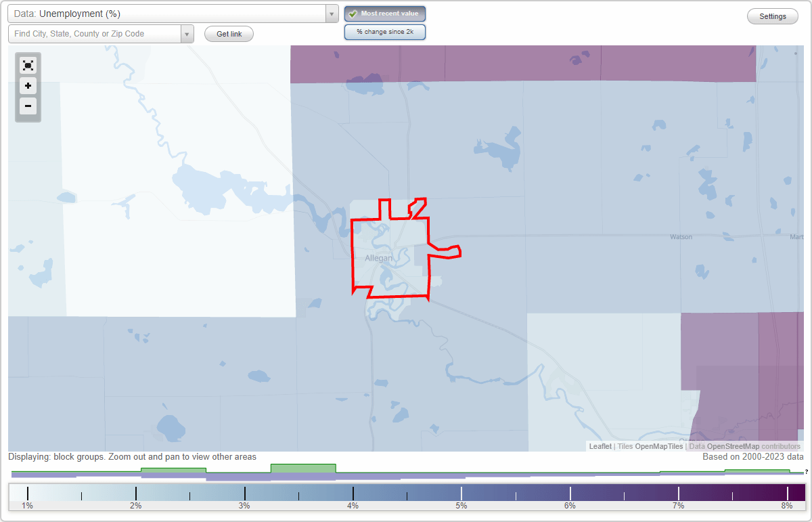Click the help question mark icon

[807, 472]
